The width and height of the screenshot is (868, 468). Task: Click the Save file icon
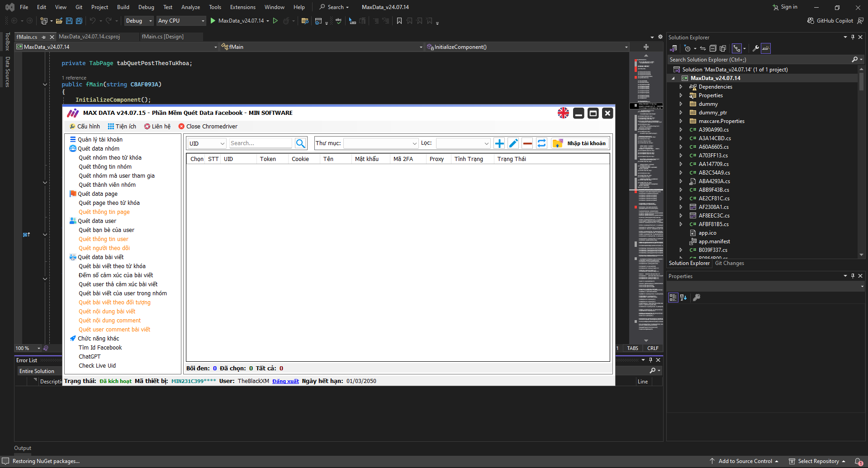click(69, 21)
